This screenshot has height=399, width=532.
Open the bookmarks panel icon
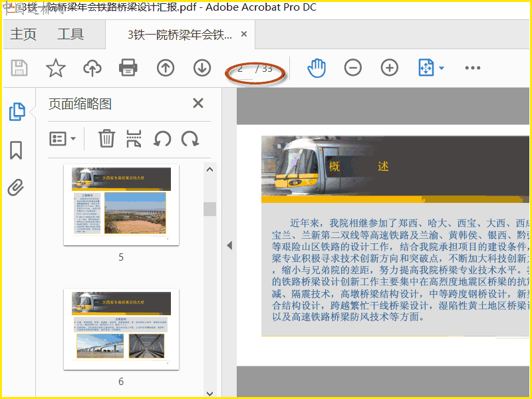pyautogui.click(x=16, y=150)
